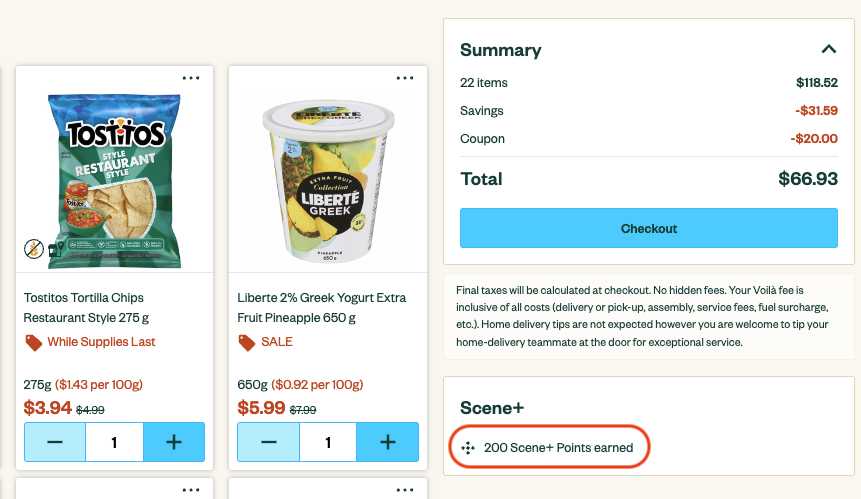Click the While Supplies Last tag icon
Screen dimensions: 861x499
point(33,343)
